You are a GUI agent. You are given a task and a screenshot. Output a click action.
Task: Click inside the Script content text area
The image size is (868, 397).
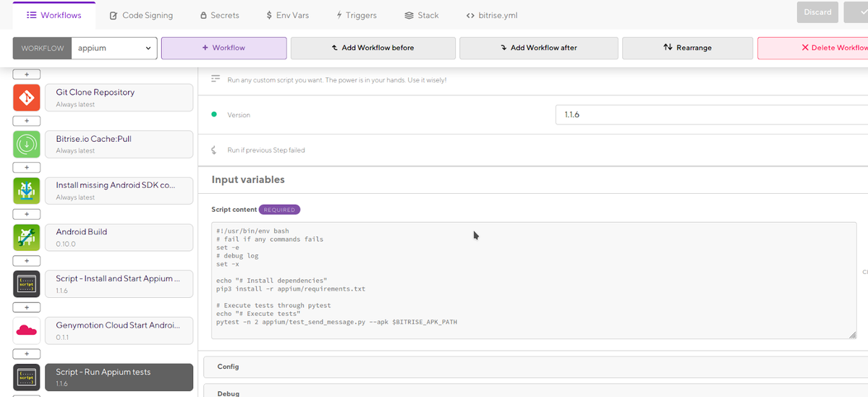[x=534, y=280]
